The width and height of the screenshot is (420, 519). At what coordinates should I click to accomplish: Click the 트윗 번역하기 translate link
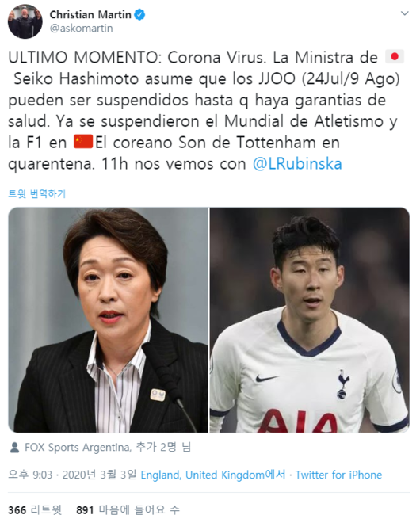coord(36,193)
